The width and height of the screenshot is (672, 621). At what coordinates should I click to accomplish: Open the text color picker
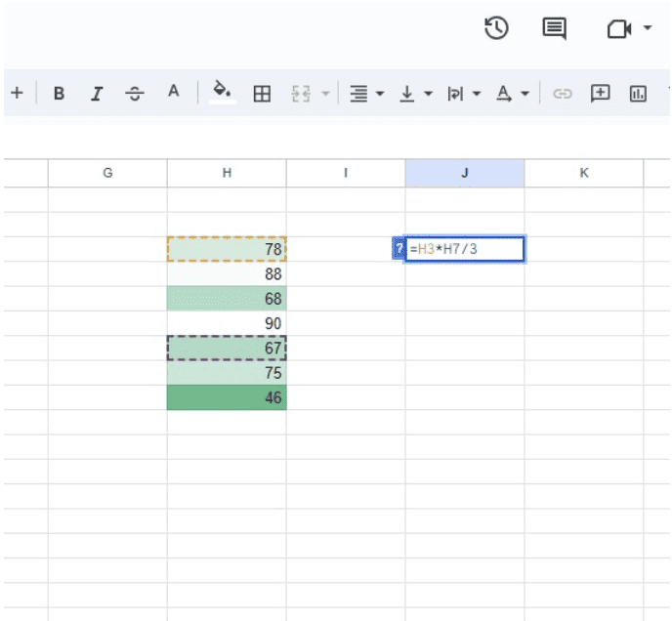[x=174, y=93]
